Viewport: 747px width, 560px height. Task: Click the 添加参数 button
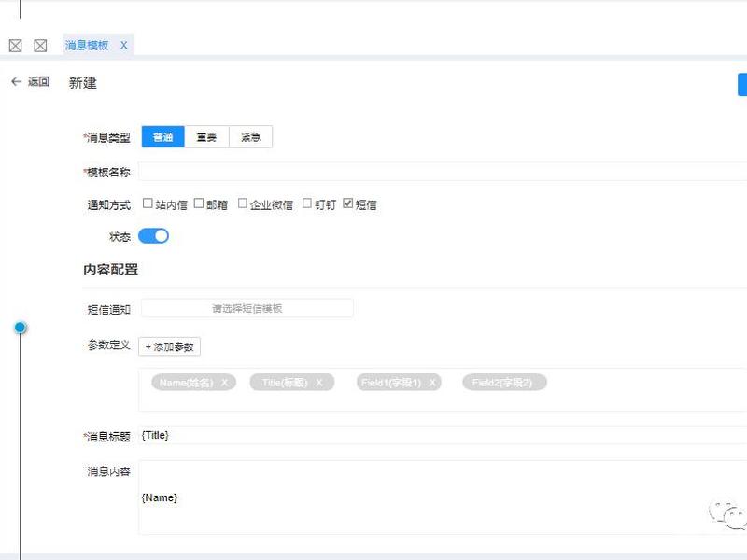tap(170, 346)
